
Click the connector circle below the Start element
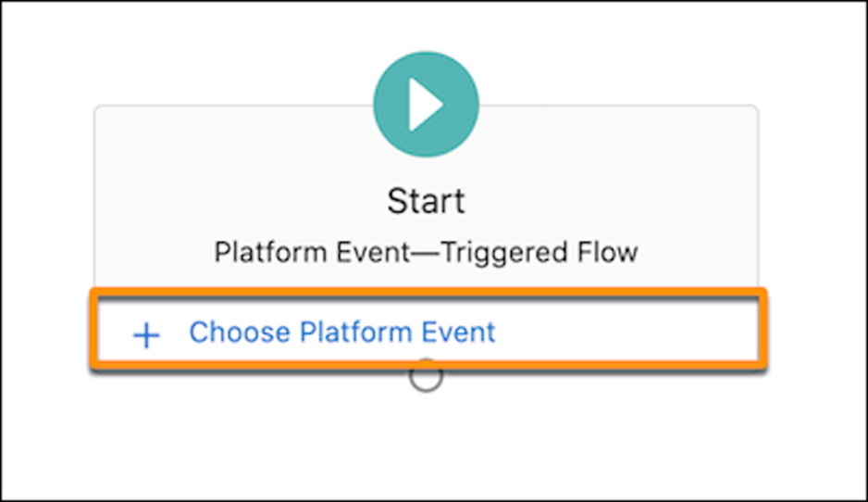[x=426, y=376]
